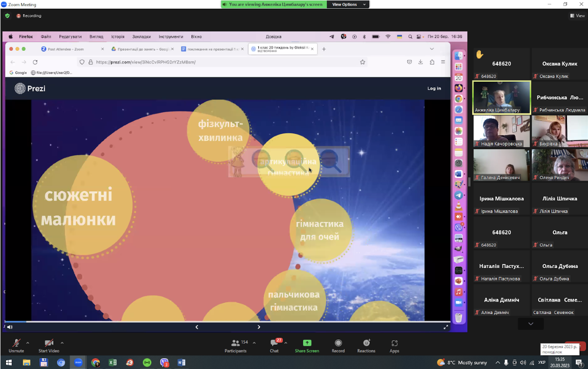The image size is (588, 369).
Task: Open the Chat panel
Action: (274, 346)
